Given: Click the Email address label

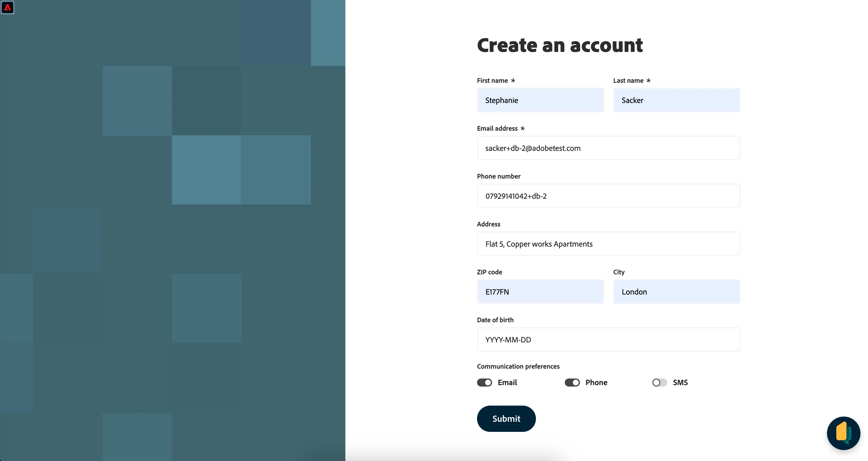Looking at the screenshot, I should click(497, 128).
